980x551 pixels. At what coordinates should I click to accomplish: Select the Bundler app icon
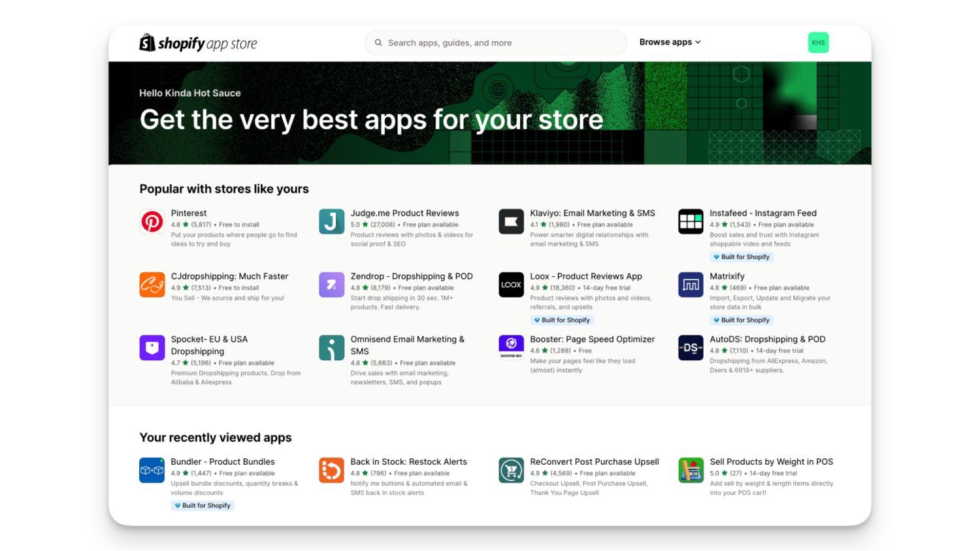tap(152, 470)
